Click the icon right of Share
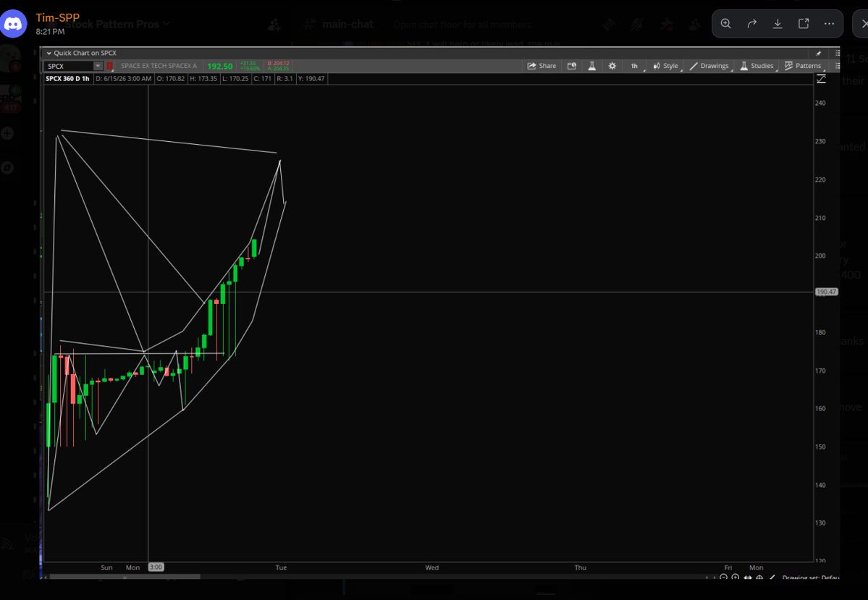The height and width of the screenshot is (600, 868). click(x=572, y=66)
